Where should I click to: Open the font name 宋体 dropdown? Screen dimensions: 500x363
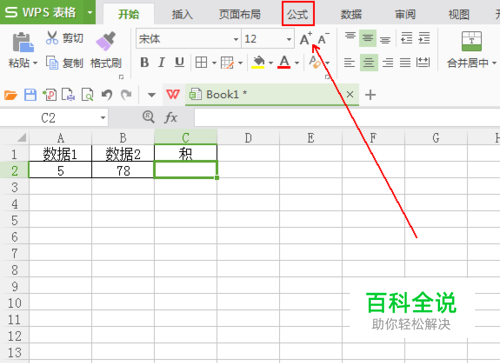236,39
